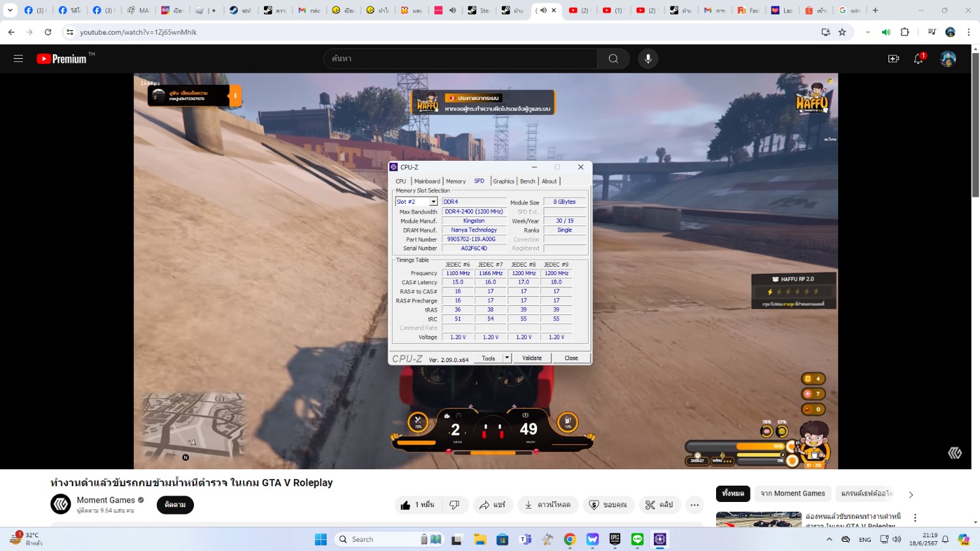The image size is (980, 551).
Task: Click the Chrome address bar URL
Action: pyautogui.click(x=139, y=32)
